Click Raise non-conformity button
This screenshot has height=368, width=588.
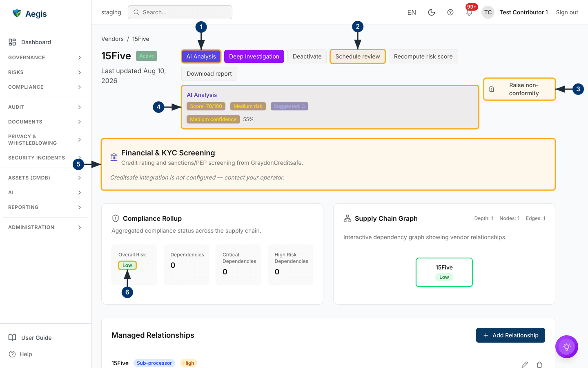[x=519, y=89]
